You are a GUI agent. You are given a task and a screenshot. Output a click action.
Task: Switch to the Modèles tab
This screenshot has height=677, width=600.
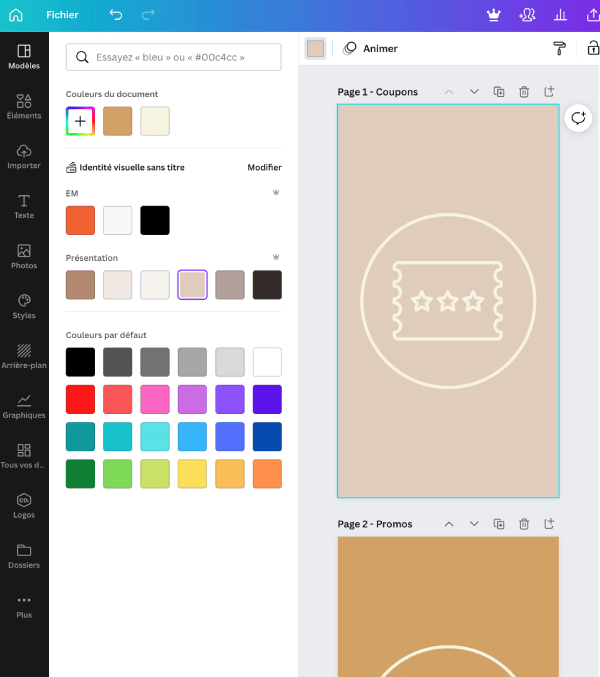click(24, 56)
